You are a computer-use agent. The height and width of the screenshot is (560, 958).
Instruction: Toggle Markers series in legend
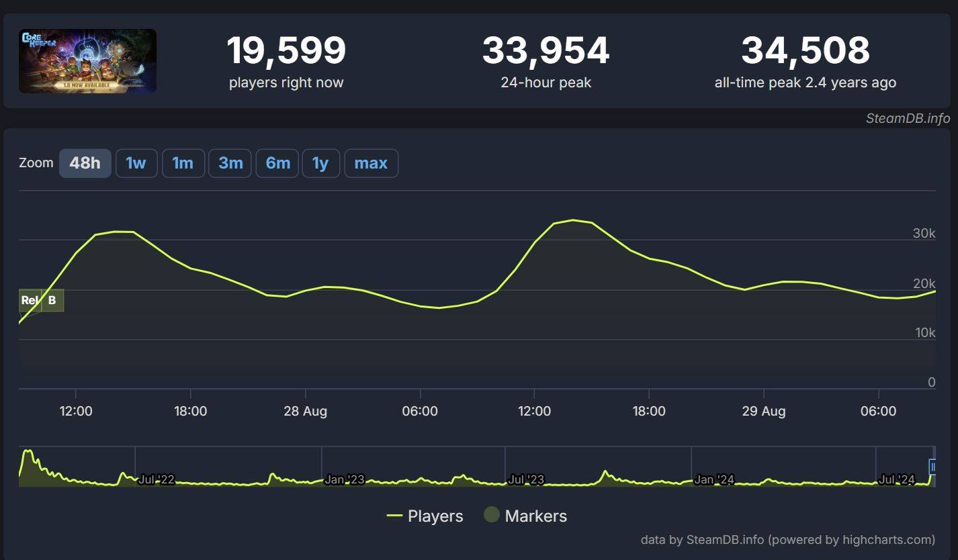coord(525,516)
